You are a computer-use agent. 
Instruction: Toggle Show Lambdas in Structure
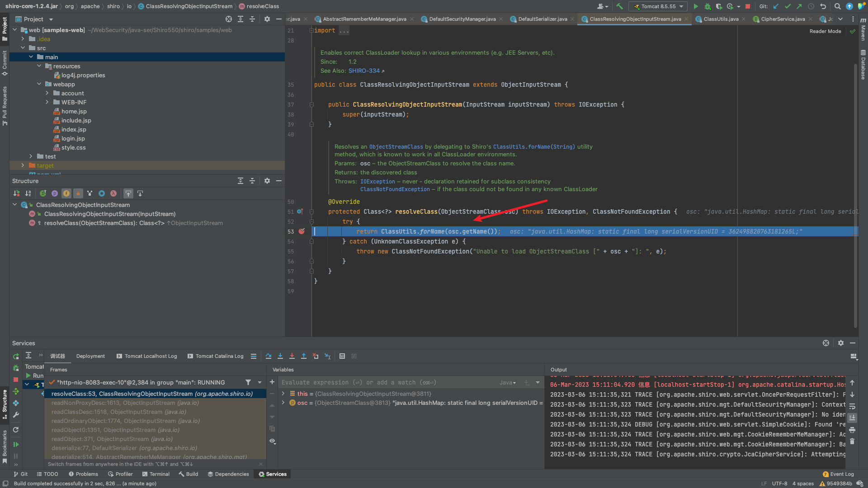point(113,193)
